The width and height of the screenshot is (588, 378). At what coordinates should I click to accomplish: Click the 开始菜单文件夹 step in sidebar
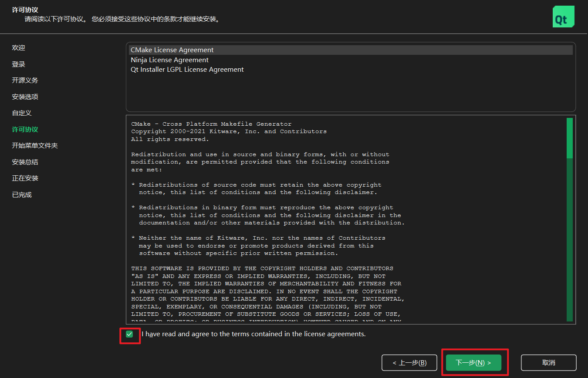click(35, 146)
